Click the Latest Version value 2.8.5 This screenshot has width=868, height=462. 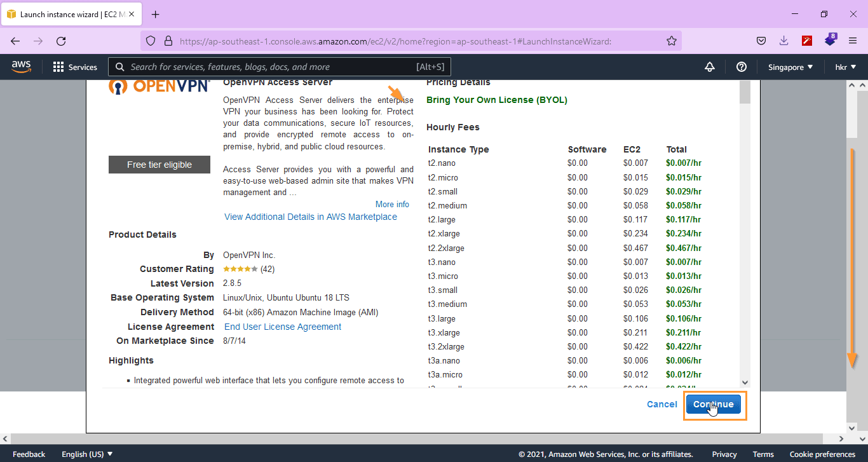(232, 283)
